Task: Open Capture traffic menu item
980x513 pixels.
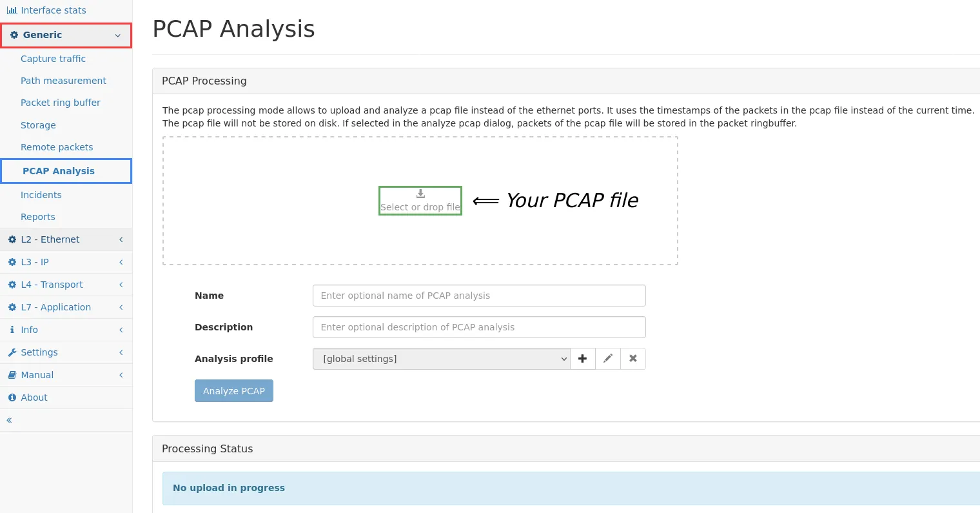Action: click(x=53, y=59)
